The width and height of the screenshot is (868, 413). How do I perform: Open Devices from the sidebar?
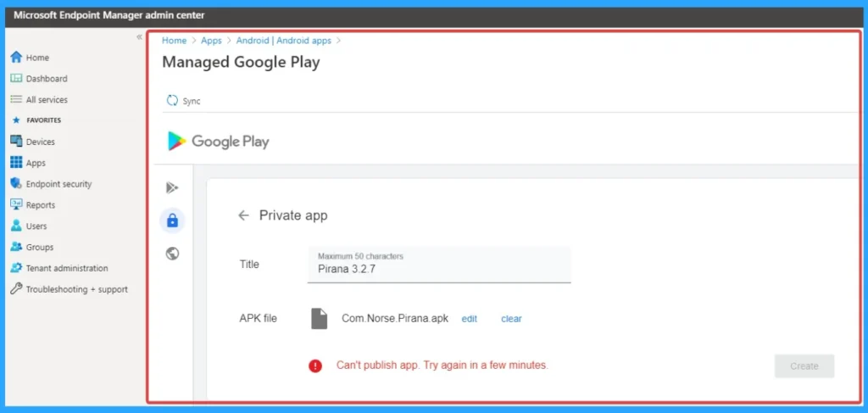tap(41, 142)
